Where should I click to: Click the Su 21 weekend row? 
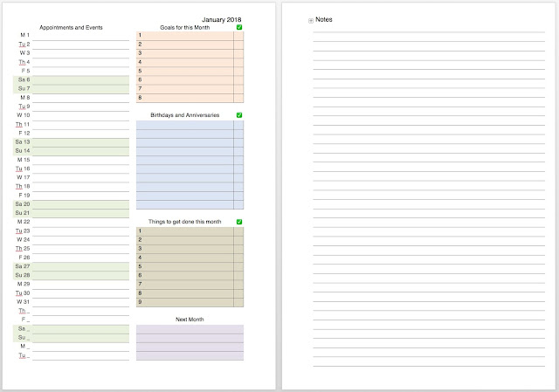pyautogui.click(x=72, y=214)
